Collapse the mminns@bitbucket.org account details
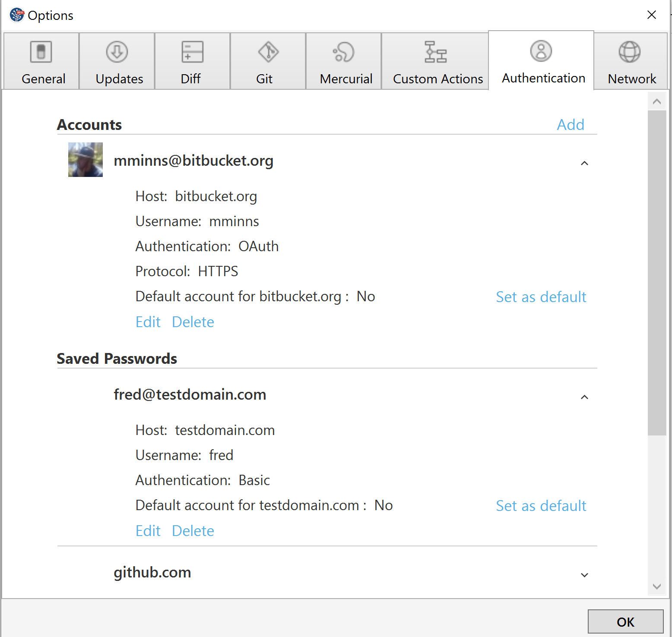Screen dimensions: 672x637 (x=584, y=163)
